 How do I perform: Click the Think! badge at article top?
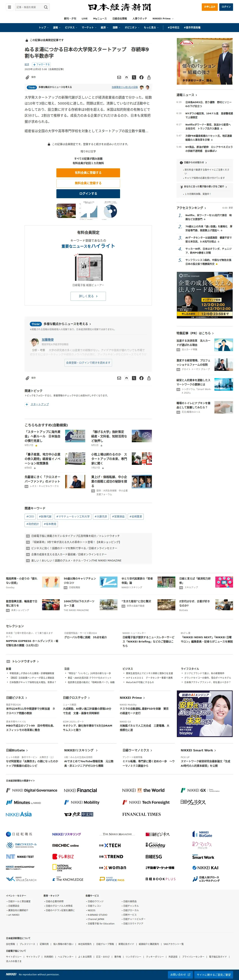[32, 87]
